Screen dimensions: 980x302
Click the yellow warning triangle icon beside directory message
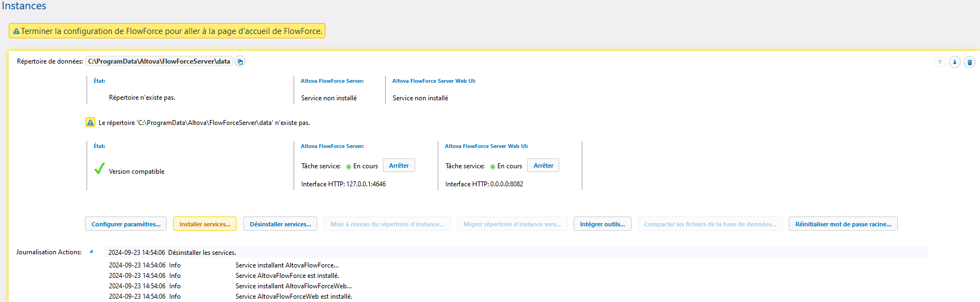pyautogui.click(x=90, y=122)
